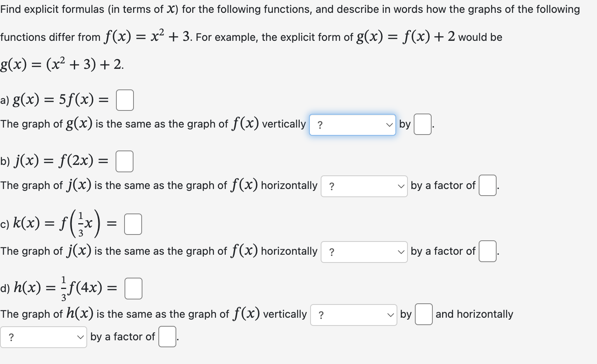597x364 pixels.
Task: Click the answer box for j(x) = f(2x)
Action: pos(124,161)
